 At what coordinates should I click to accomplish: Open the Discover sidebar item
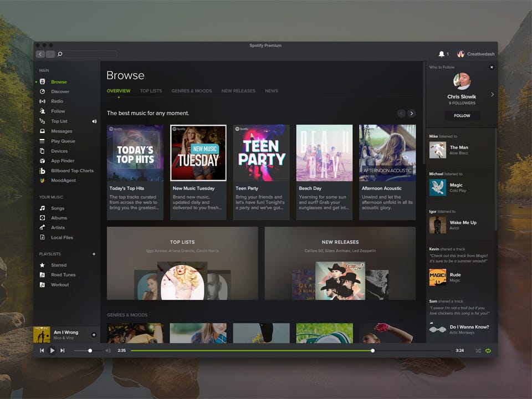(60, 91)
